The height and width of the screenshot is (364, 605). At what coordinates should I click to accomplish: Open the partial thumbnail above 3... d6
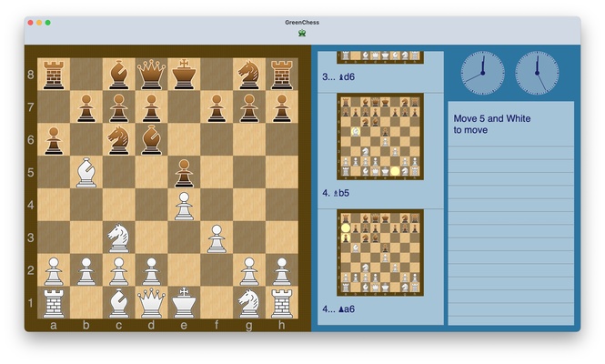[x=380, y=57]
